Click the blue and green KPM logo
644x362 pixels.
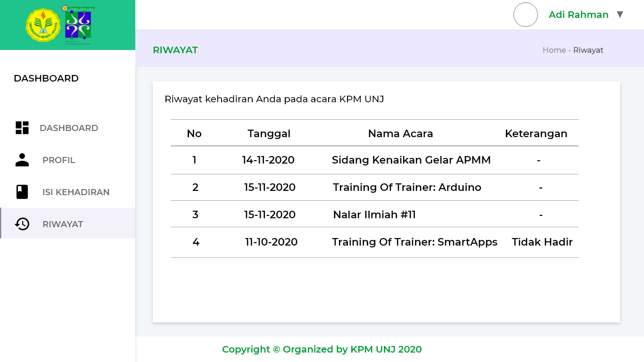coord(78,25)
